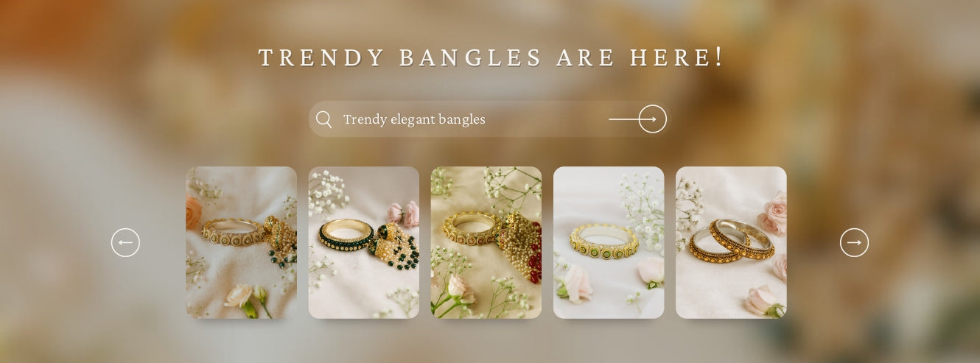980x363 pixels.
Task: Click the gold bangle in the first card
Action: click(x=233, y=232)
